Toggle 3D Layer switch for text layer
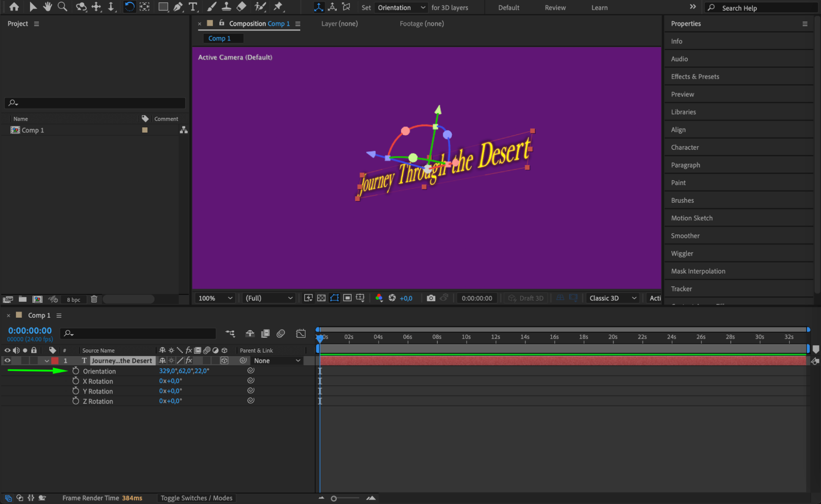The image size is (821, 504). pos(224,360)
